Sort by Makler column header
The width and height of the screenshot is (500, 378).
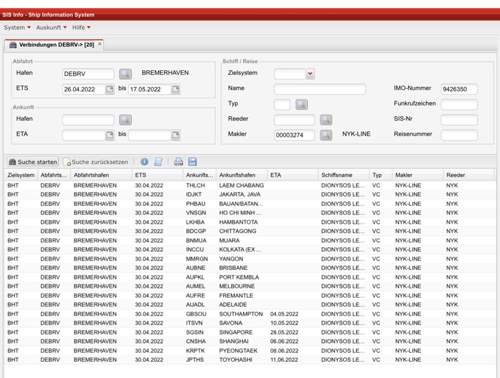(x=418, y=175)
